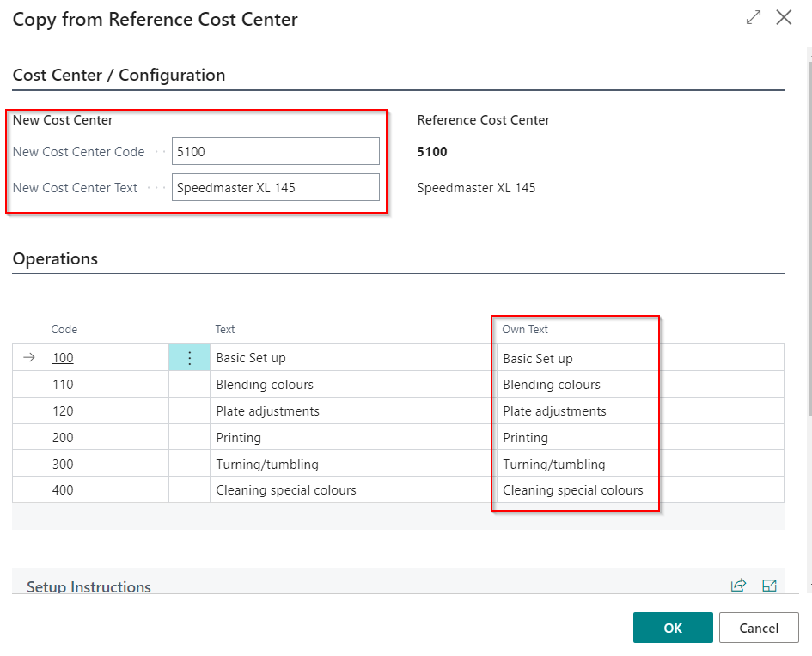812x656 pixels.
Task: Open operation code 100 link
Action: 63,358
